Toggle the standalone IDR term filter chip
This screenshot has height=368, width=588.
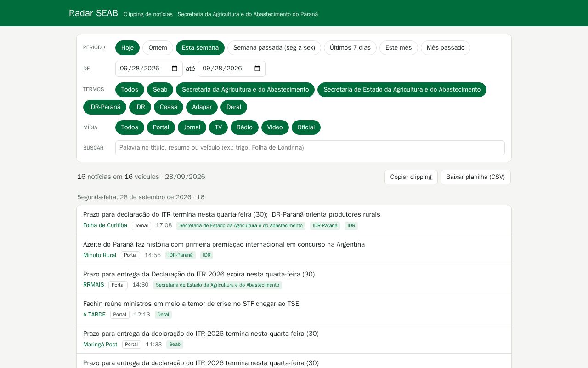140,107
